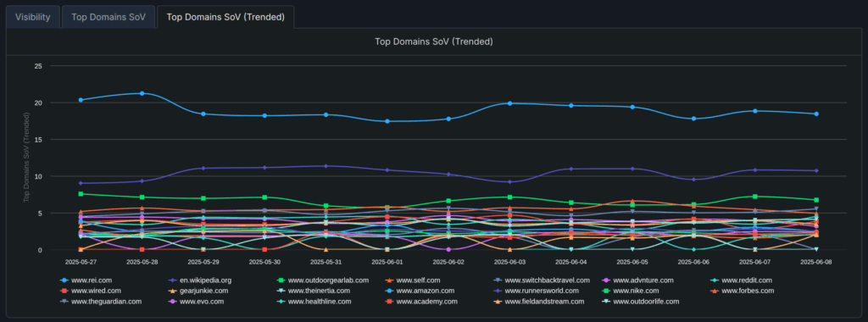Hide the www.wired.com series
Viewport: 868px width, 322px height.
tap(90, 291)
